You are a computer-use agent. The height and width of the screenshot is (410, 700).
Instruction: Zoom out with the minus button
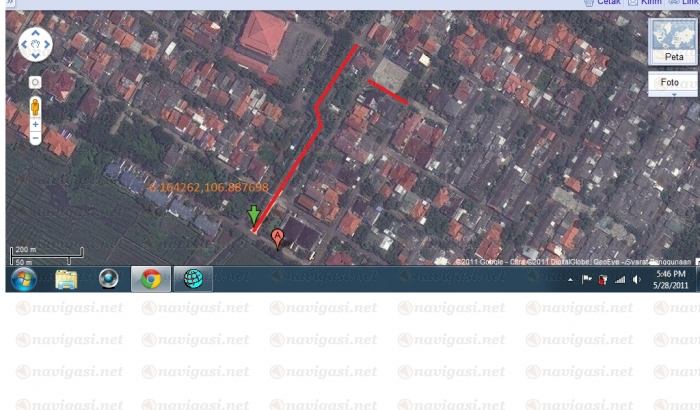coord(35,138)
